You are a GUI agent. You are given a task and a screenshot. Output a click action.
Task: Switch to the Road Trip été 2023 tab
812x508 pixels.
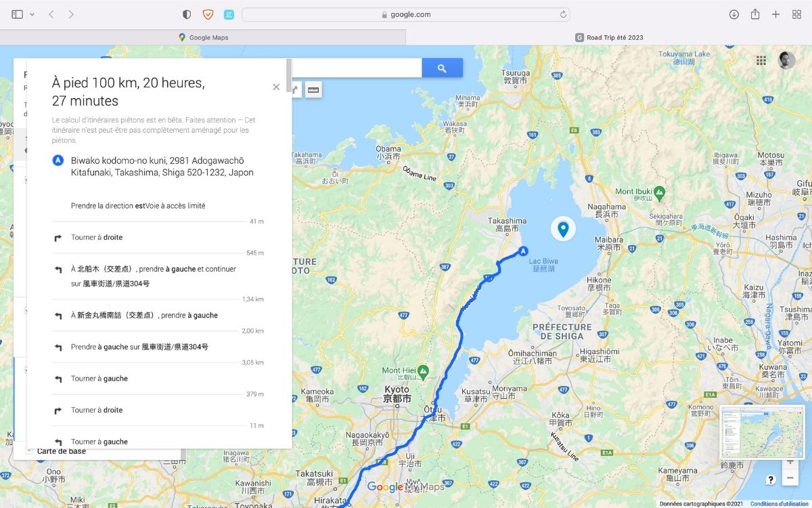click(609, 37)
